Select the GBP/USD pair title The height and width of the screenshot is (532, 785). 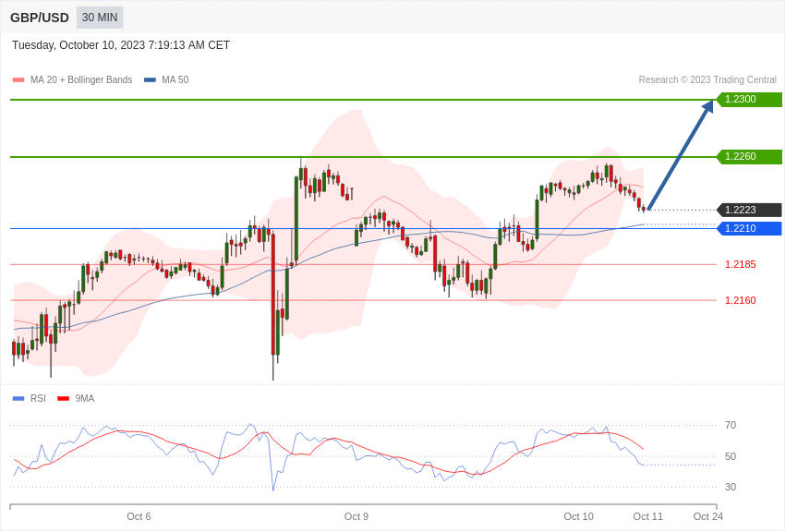click(40, 18)
